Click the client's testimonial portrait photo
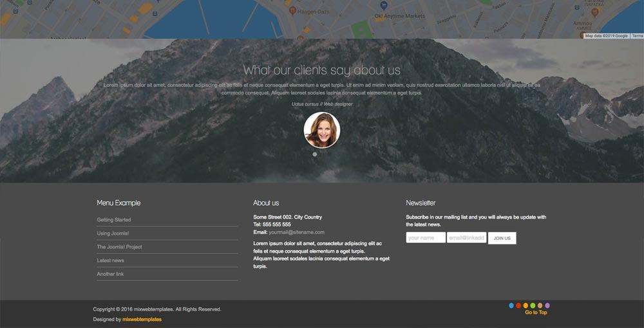 (x=321, y=130)
